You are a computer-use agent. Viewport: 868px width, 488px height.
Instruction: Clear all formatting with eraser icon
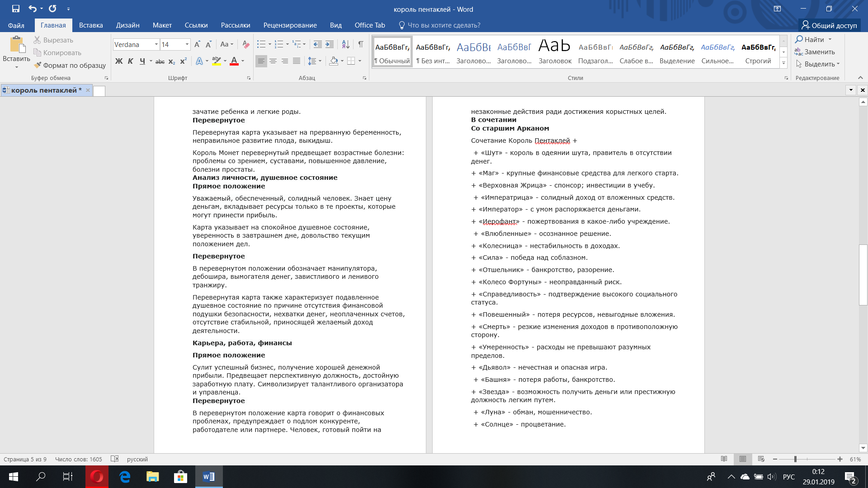tap(246, 44)
